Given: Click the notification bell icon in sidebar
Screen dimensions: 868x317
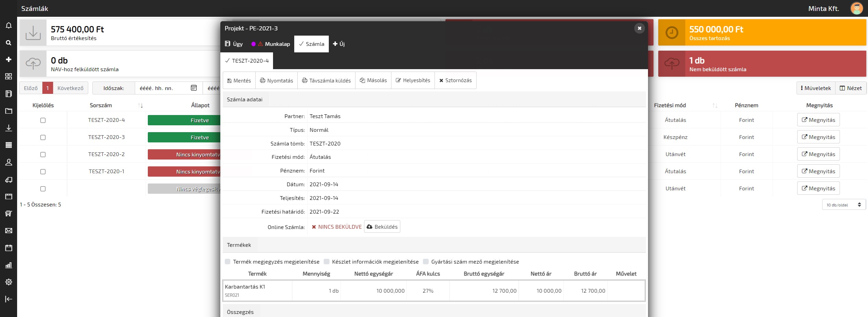Looking at the screenshot, I should tap(9, 26).
